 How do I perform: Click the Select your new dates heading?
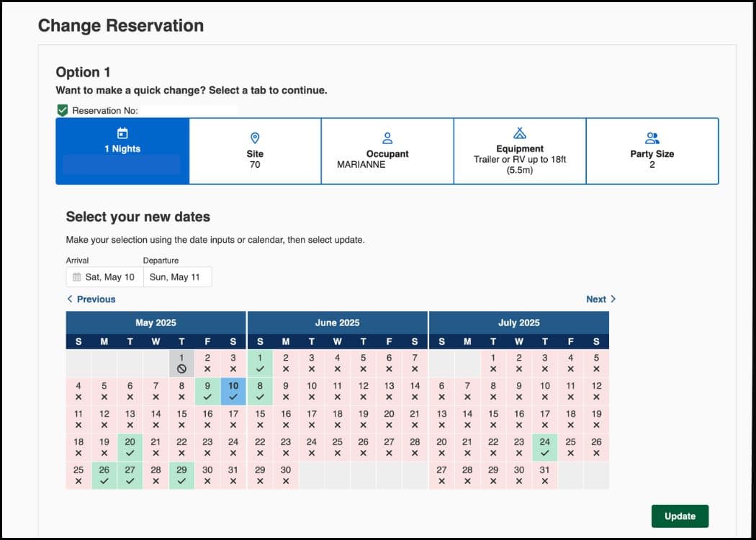click(138, 217)
